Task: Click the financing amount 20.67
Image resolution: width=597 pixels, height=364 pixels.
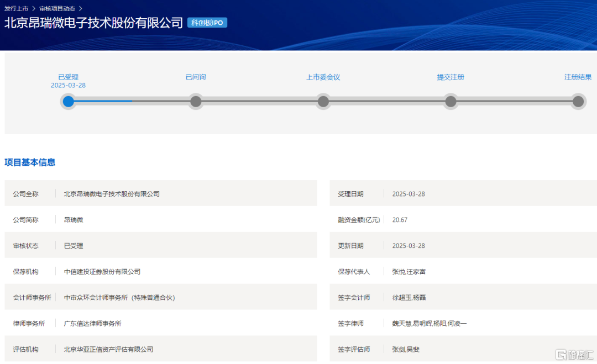Action: (400, 220)
